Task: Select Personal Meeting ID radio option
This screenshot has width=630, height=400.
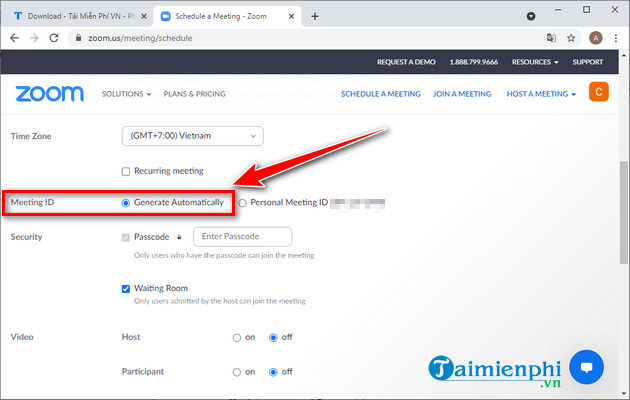Action: pos(242,202)
